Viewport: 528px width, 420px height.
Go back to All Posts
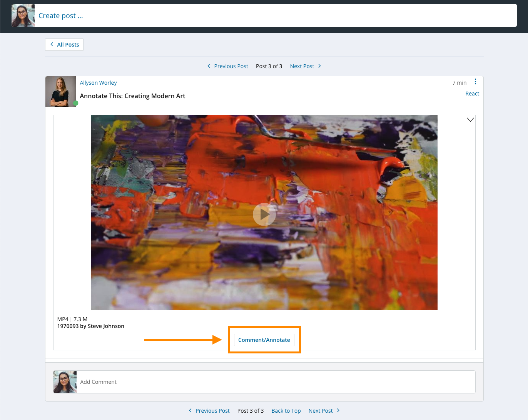[64, 45]
